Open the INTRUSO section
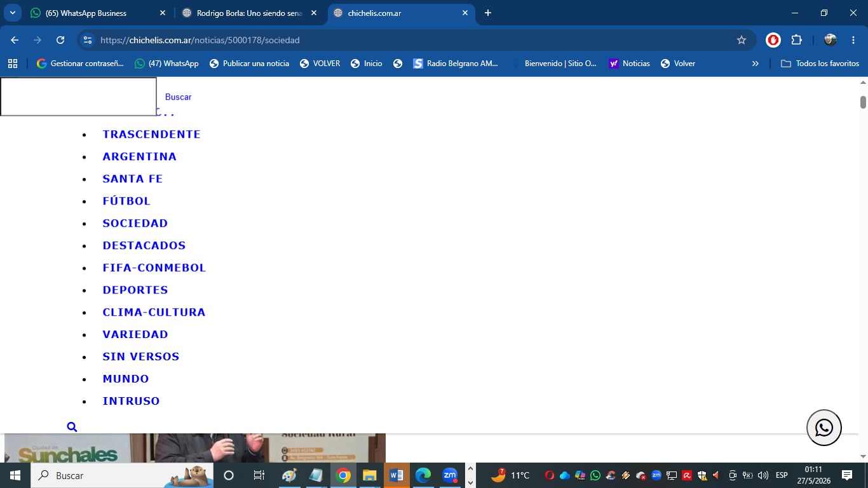868x488 pixels. point(131,401)
